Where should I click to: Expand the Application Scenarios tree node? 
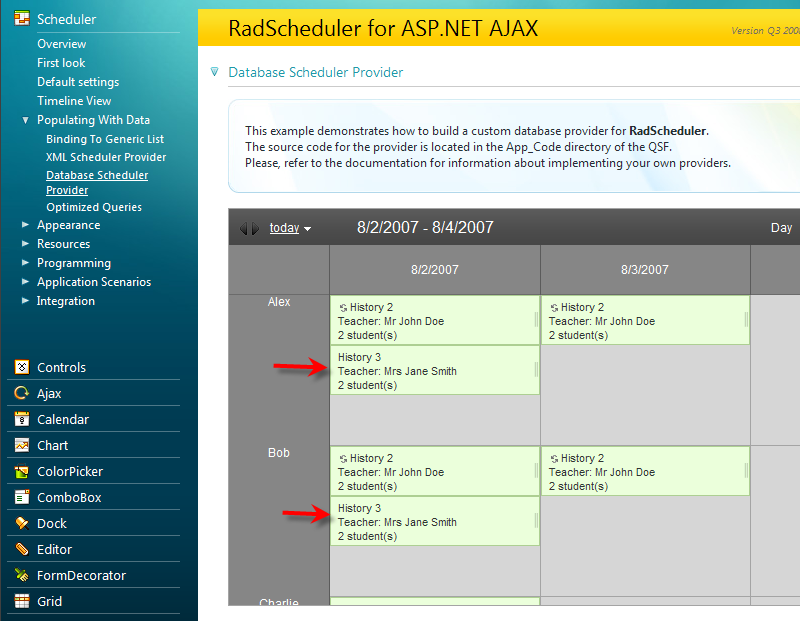click(25, 281)
